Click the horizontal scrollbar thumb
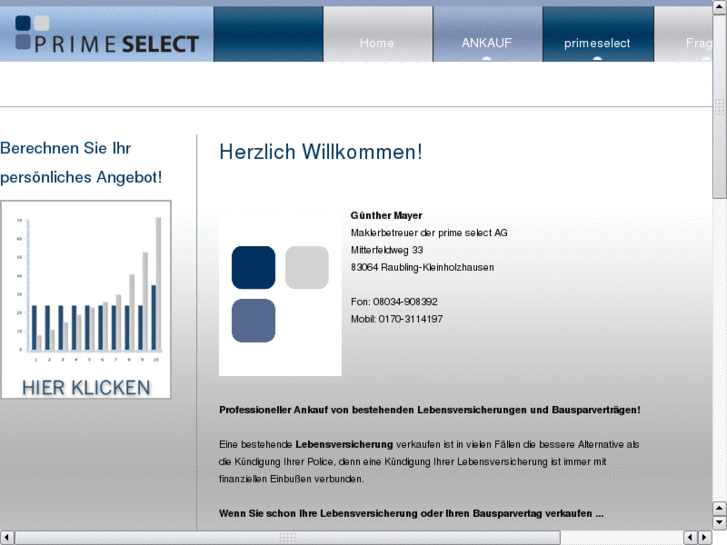727x545 pixels. (287, 537)
